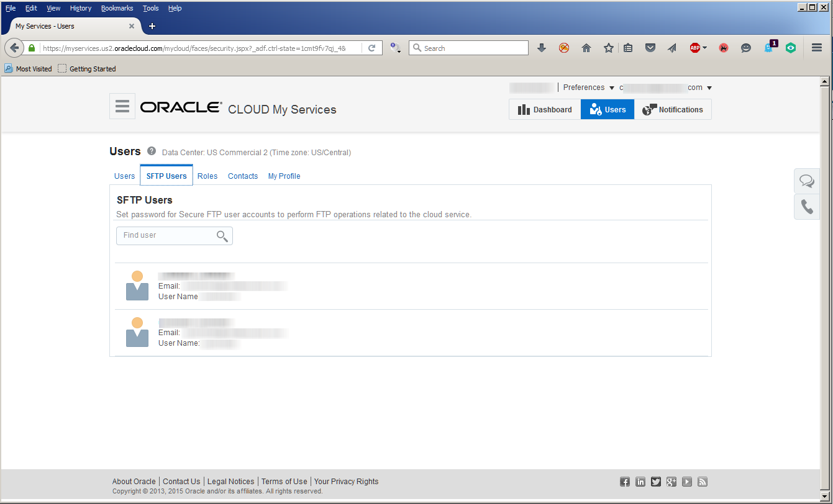Switch to the Roles tab

[207, 176]
